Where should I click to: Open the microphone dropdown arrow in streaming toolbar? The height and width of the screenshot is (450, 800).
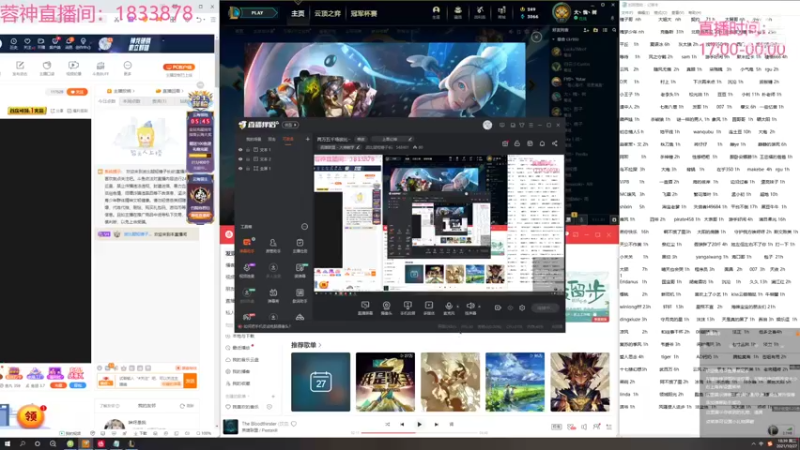coord(457,307)
